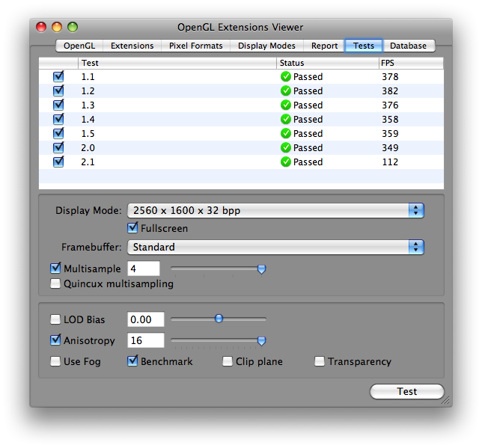The width and height of the screenshot is (482, 448).
Task: Uncheck the test 1.2 checkbox
Action: [x=58, y=90]
